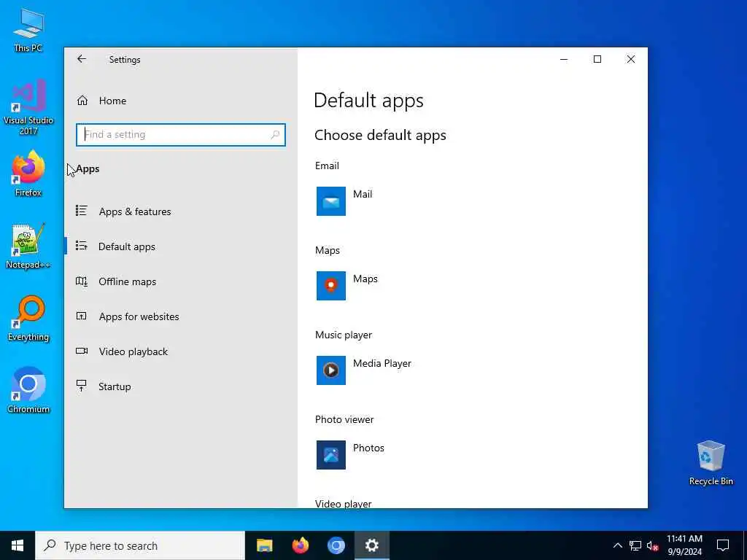Open the Action Center notifications
The width and height of the screenshot is (747, 560).
click(723, 545)
